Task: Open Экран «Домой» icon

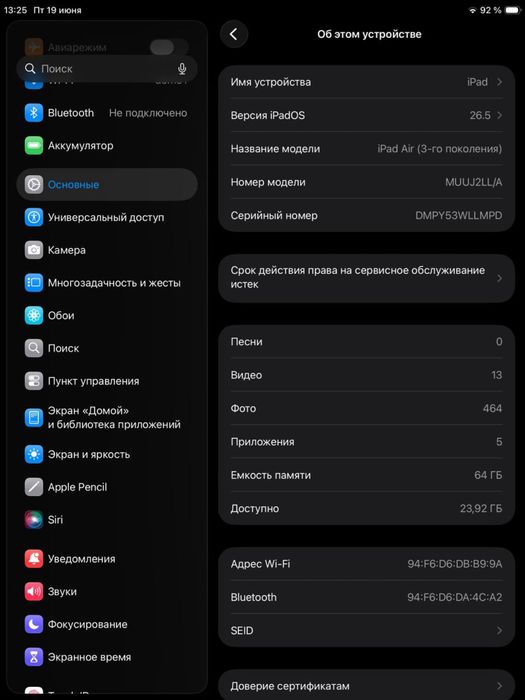Action: pos(33,417)
